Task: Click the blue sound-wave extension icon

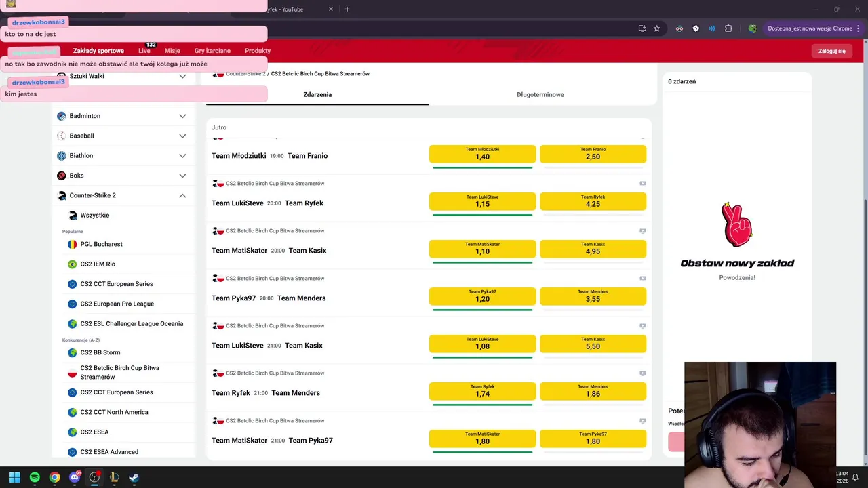Action: (712, 28)
